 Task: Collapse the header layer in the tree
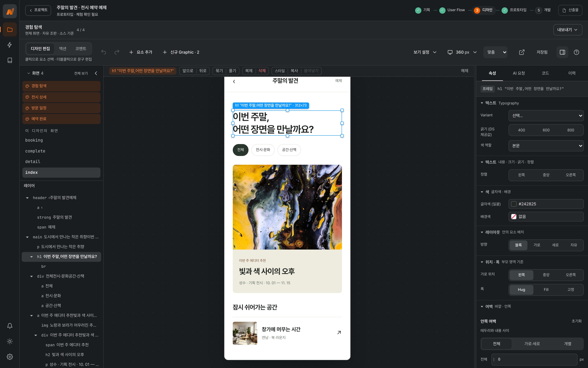[x=27, y=198]
